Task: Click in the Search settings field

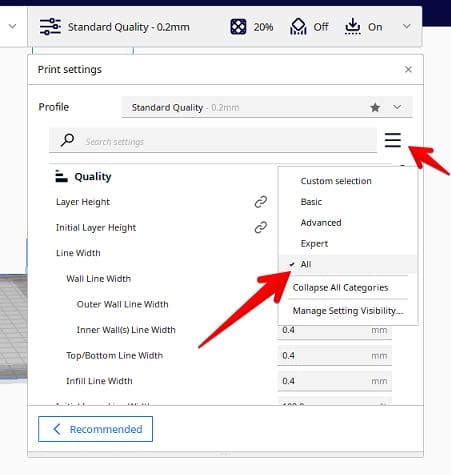Action: [x=213, y=141]
